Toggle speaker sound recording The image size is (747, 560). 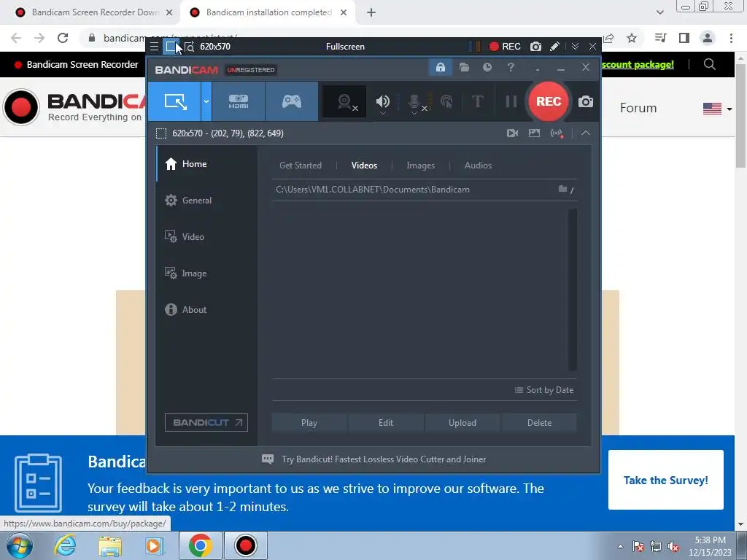click(x=382, y=100)
